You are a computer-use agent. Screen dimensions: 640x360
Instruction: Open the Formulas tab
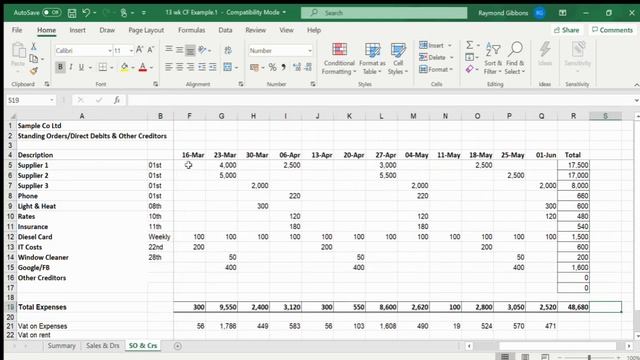(x=191, y=30)
